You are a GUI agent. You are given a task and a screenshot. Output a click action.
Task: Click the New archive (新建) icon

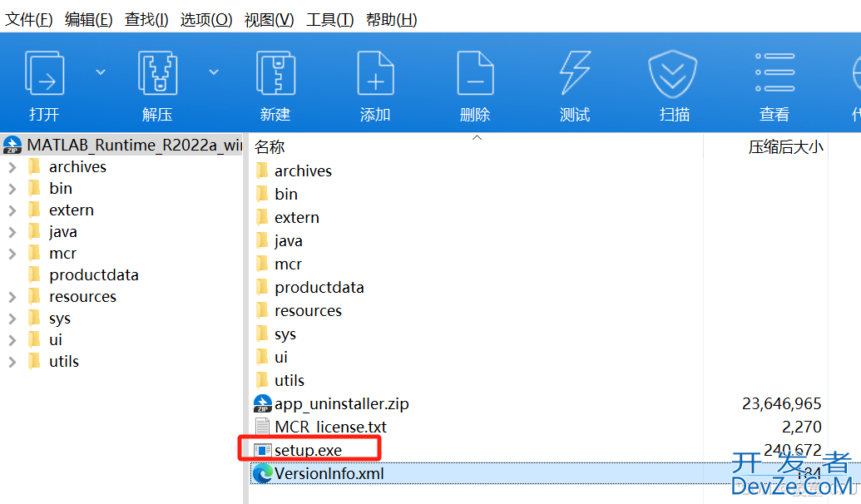[x=275, y=72]
